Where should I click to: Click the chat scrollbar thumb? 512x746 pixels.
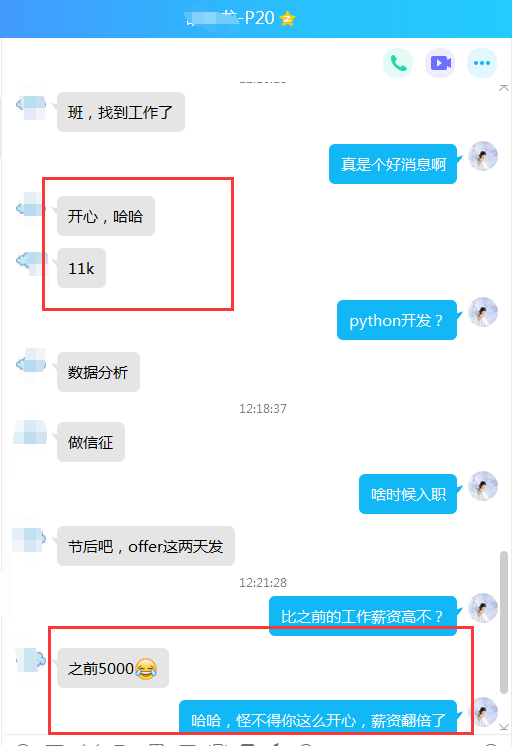503,622
